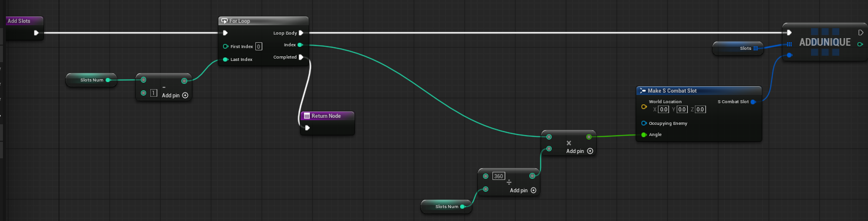Click the ADDUNIQUE integer return pin
This screenshot has width=868, height=221.
pyautogui.click(x=860, y=45)
